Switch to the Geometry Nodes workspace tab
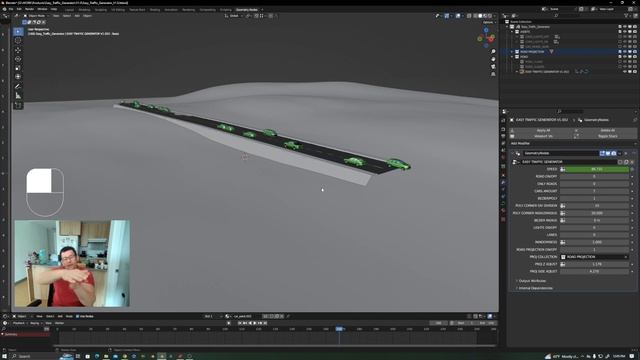 click(247, 9)
